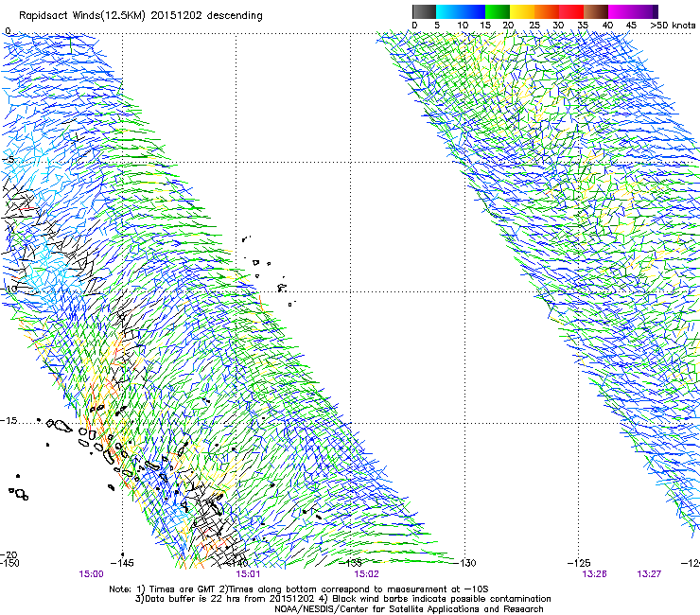The height and width of the screenshot is (615, 700).
Task: Click the purple '15:00' time label
Action: pos(91,574)
